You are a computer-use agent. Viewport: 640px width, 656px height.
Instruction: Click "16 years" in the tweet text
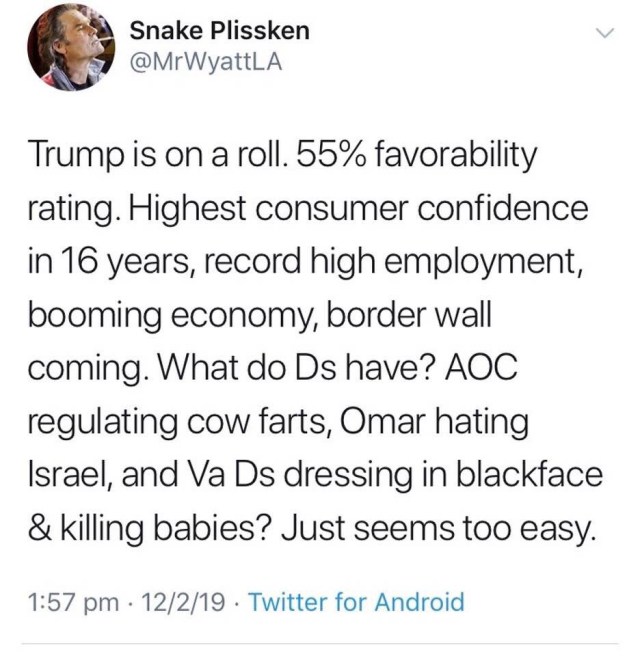[x=110, y=264]
